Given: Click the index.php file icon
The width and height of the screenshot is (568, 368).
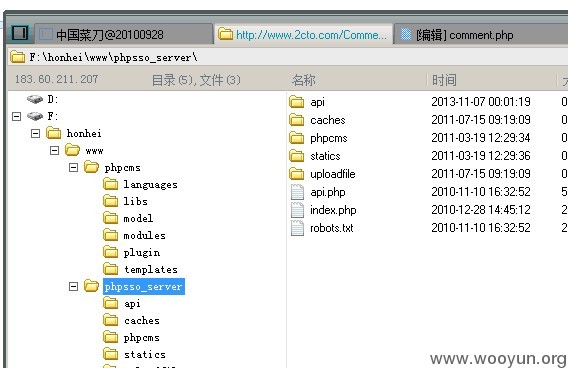Looking at the screenshot, I should tap(297, 210).
